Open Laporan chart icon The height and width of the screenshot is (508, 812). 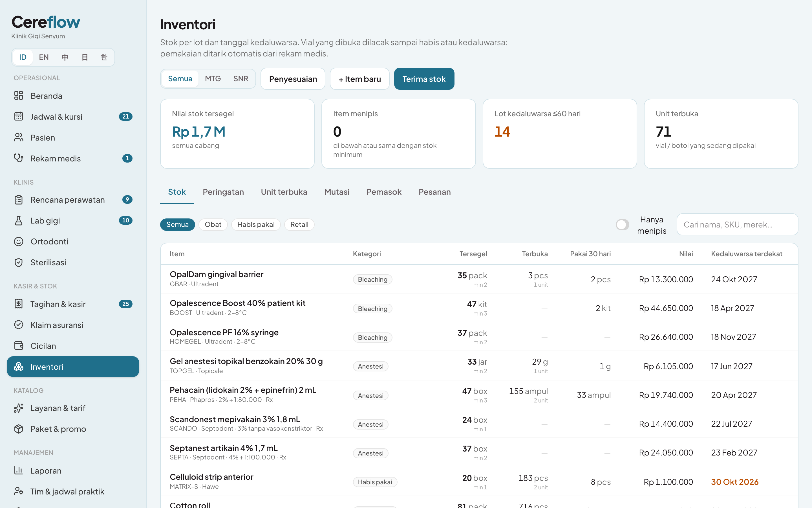pyautogui.click(x=18, y=470)
